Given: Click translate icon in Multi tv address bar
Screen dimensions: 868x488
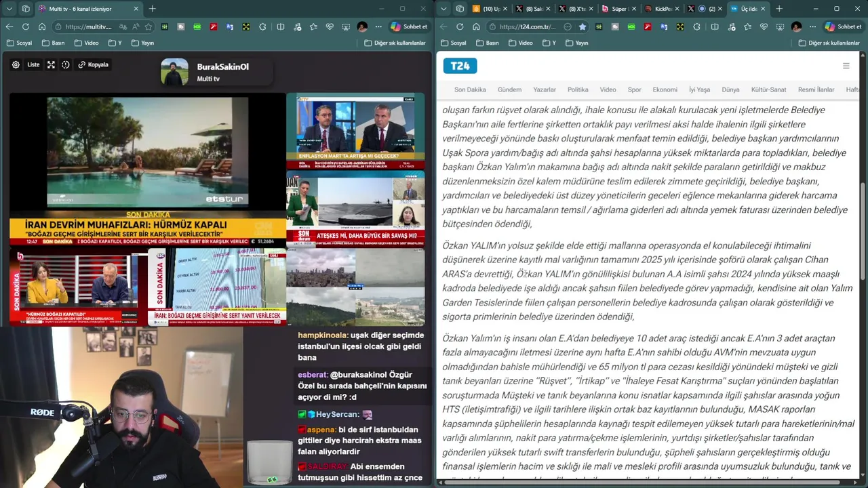Looking at the screenshot, I should coord(123,27).
